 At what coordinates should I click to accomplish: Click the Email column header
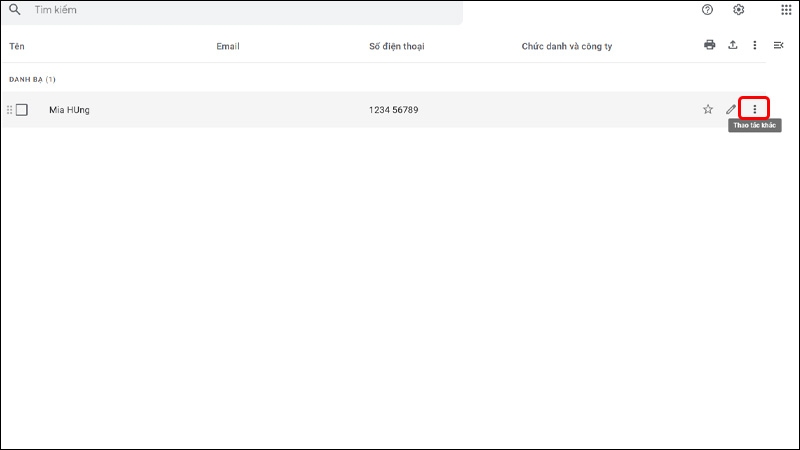coord(228,46)
